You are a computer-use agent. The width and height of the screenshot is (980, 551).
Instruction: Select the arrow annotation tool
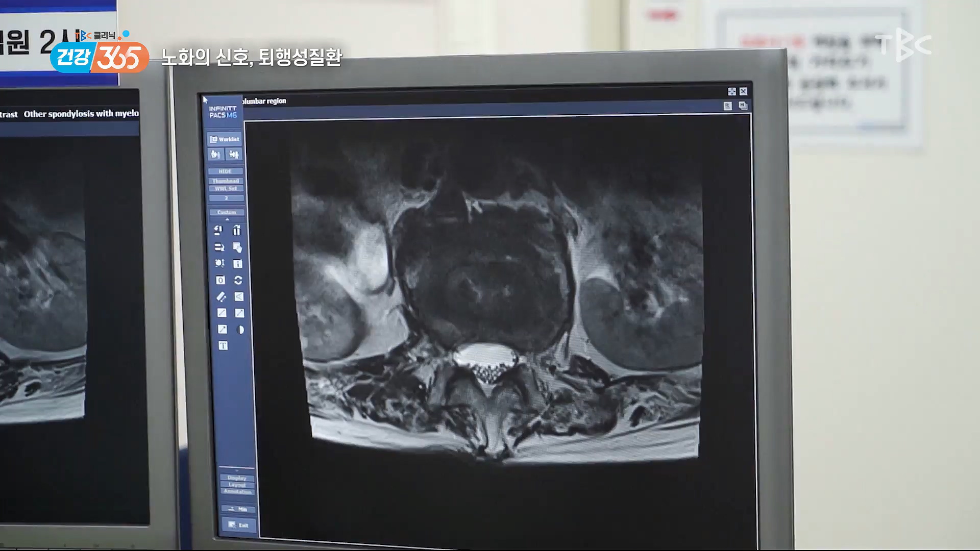click(223, 330)
